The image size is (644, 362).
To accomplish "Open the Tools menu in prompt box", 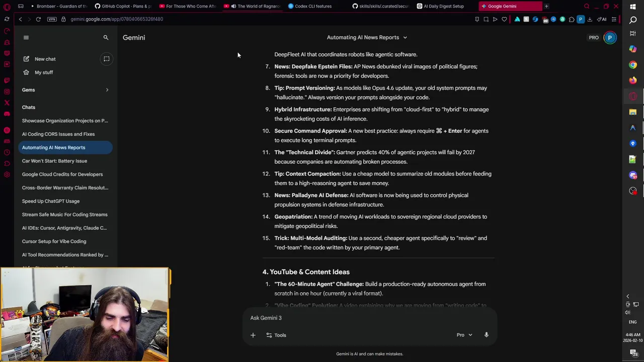I will click(x=276, y=335).
